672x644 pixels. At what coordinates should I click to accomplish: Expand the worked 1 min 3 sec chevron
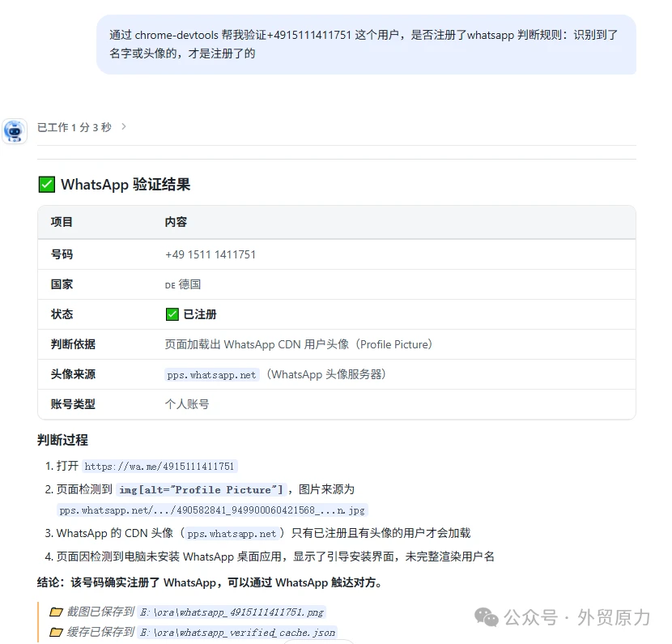[124, 127]
